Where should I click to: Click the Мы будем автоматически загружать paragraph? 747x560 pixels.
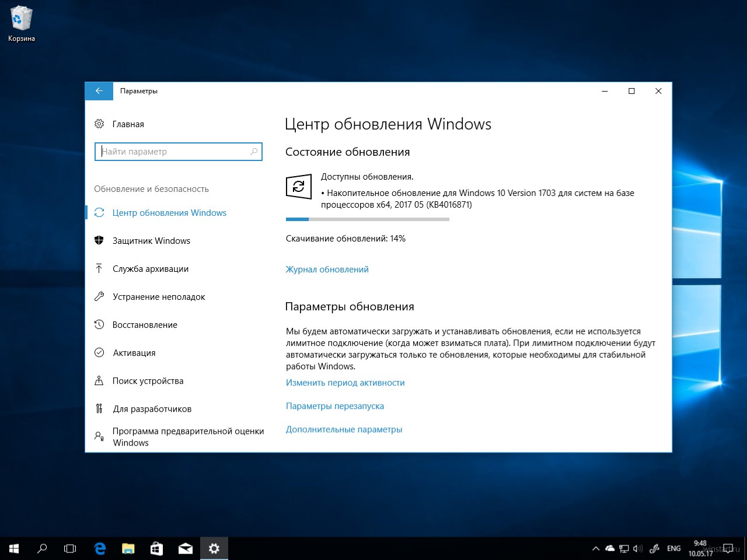pos(470,349)
